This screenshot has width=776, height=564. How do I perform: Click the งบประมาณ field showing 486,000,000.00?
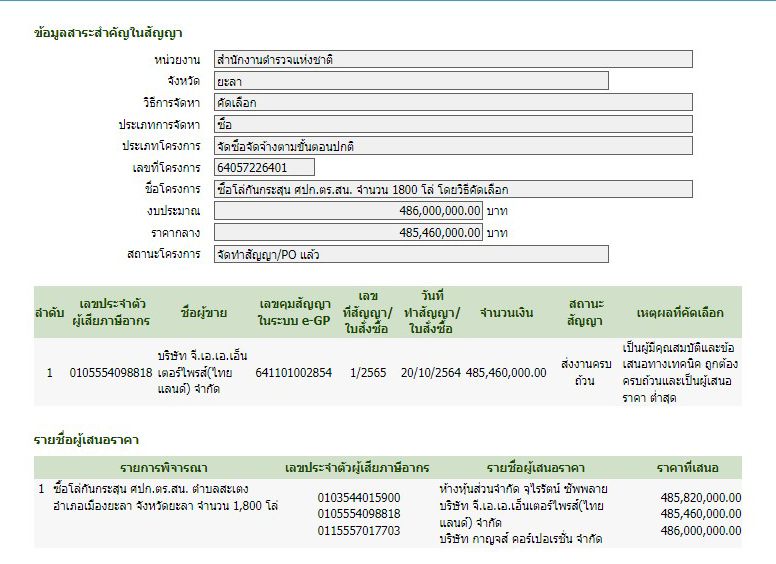pos(348,211)
